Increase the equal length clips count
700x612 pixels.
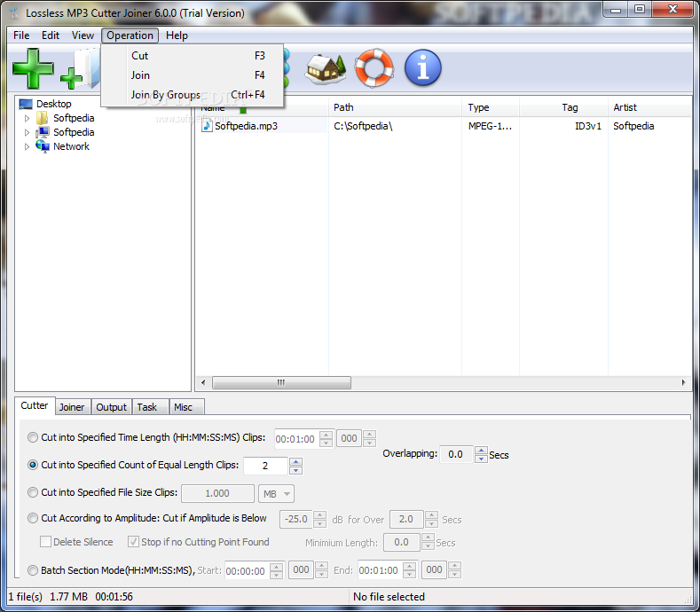295,461
